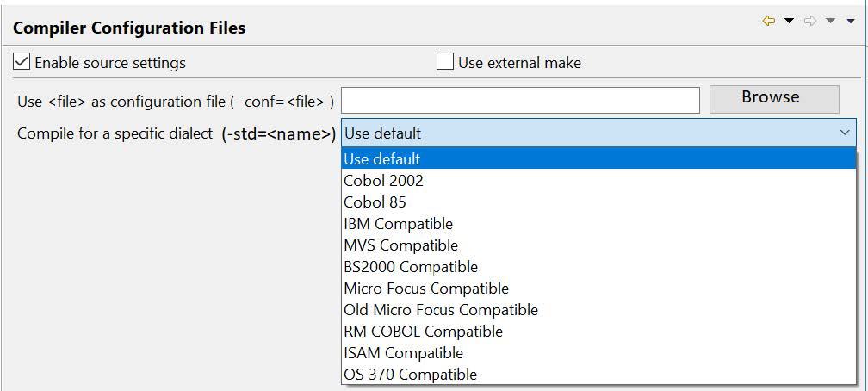Check Use external make checkbox

445,62
